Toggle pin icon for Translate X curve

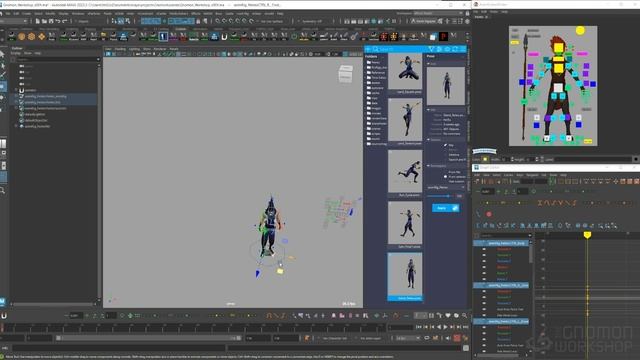tap(484, 249)
